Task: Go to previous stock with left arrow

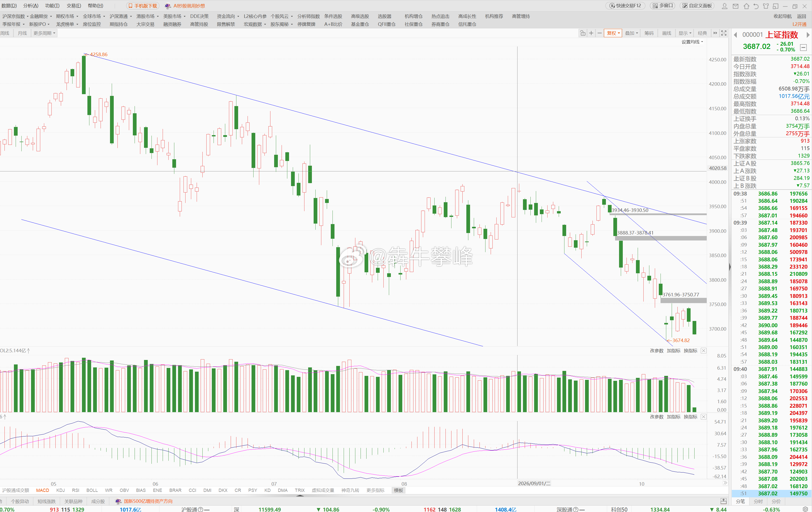Action: point(736,35)
